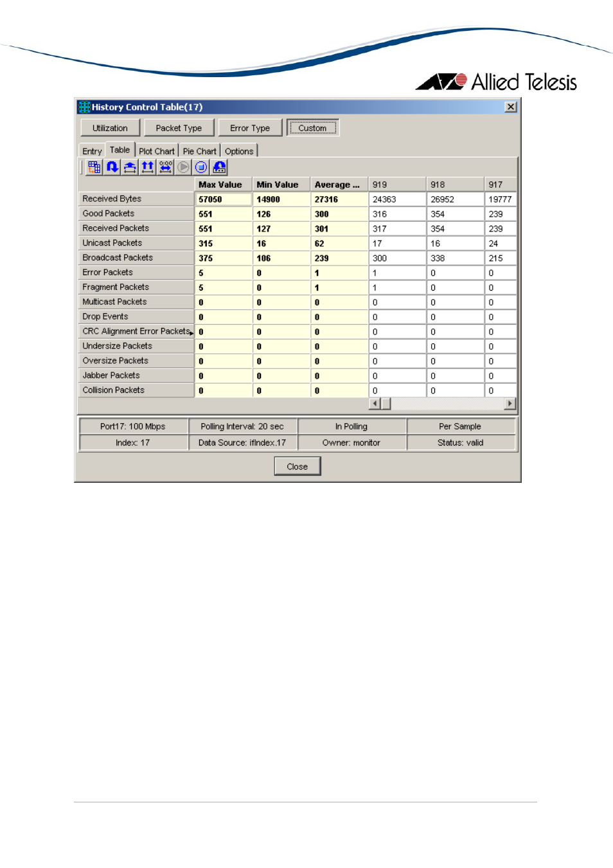Click the Close button at bottom
Image resolution: width=613 pixels, height=868 pixels.
click(298, 466)
